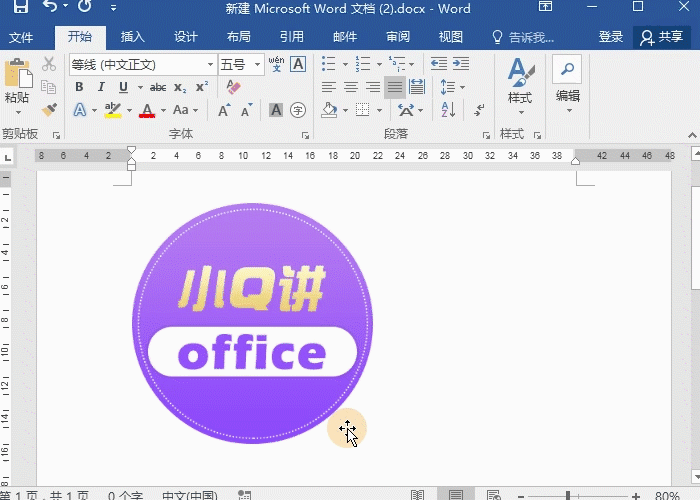This screenshot has width=700, height=500.
Task: Toggle Bold formatting
Action: click(79, 87)
